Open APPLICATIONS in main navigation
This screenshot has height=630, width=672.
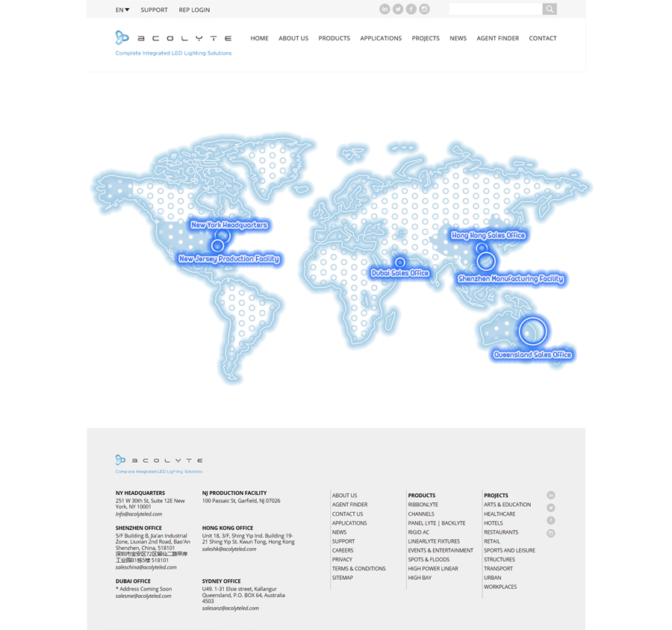tap(381, 38)
